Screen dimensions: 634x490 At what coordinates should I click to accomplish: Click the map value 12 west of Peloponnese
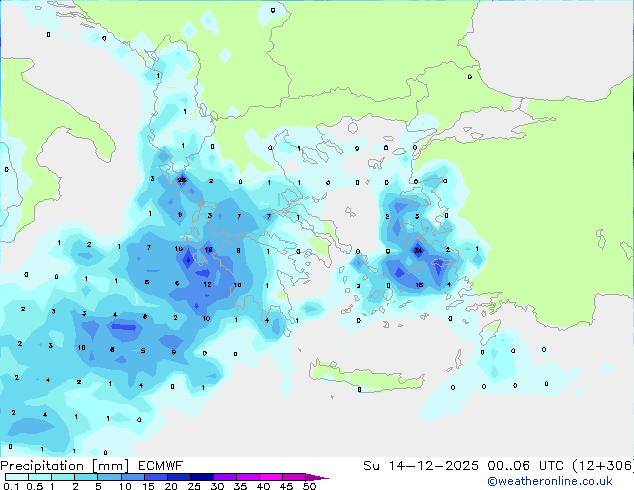pyautogui.click(x=207, y=285)
